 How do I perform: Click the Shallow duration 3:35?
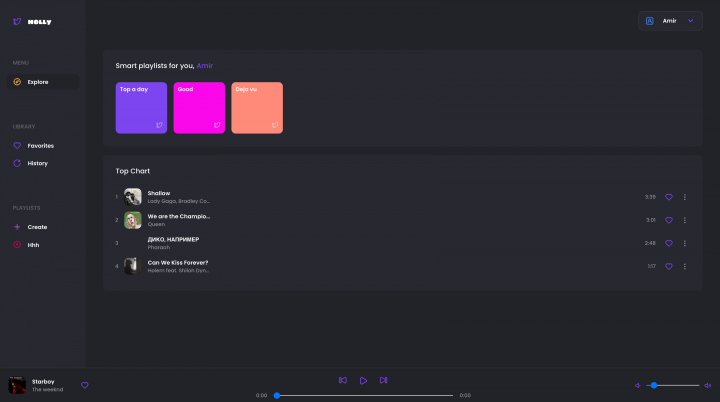click(x=650, y=197)
